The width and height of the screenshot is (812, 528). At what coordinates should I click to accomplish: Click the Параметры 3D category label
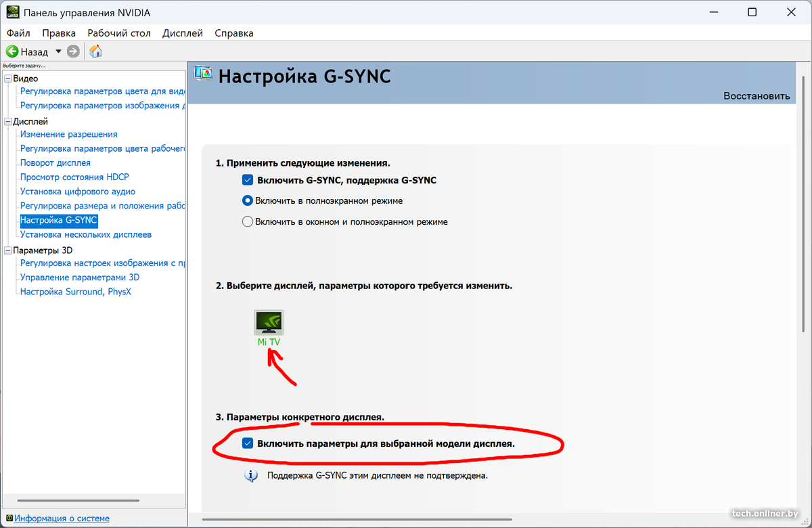coord(43,250)
